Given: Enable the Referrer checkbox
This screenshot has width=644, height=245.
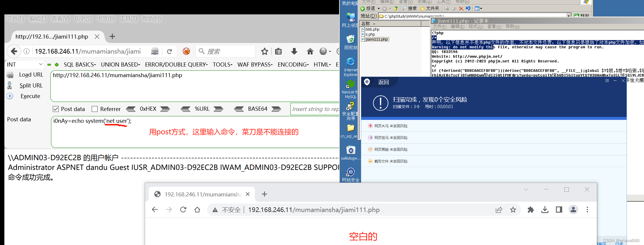Looking at the screenshot, I should (95, 109).
